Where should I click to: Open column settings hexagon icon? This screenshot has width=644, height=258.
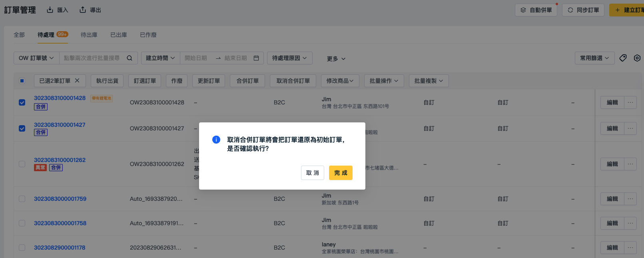637,58
